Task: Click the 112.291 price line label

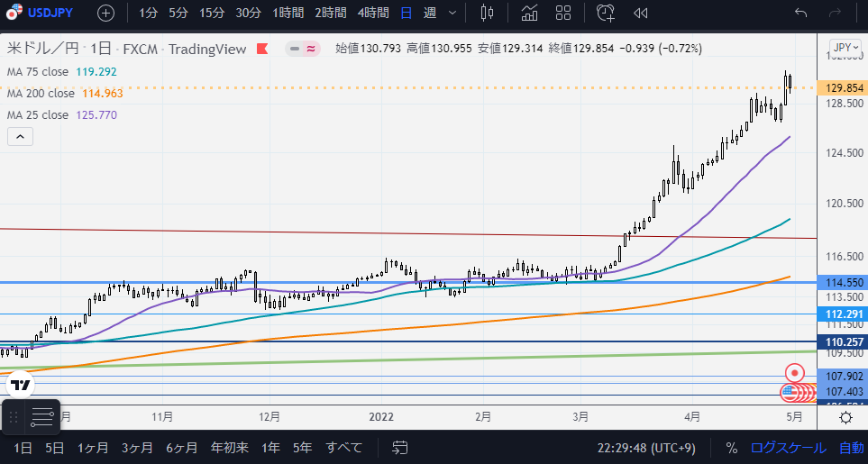Action: point(842,314)
